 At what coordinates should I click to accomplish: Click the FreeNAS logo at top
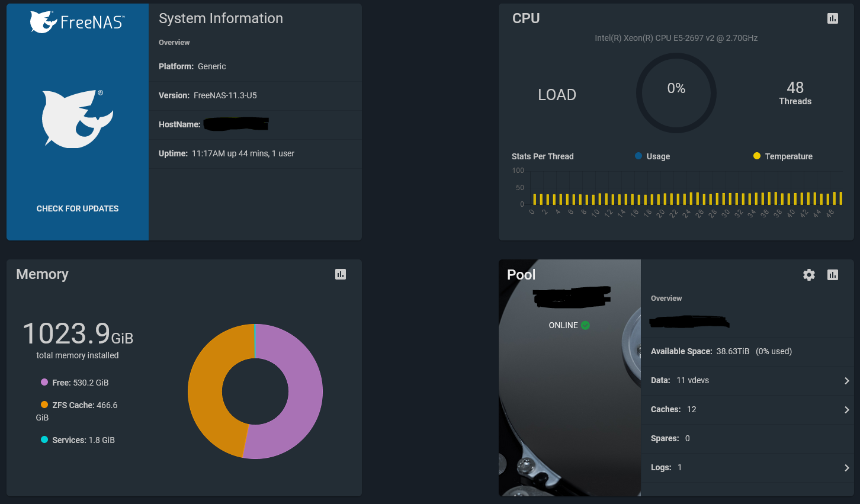point(77,22)
